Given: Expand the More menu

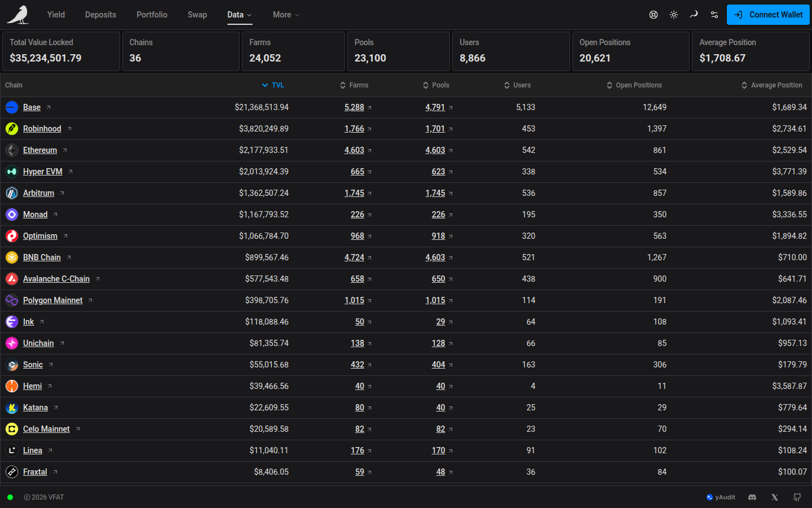Looking at the screenshot, I should click(x=286, y=15).
